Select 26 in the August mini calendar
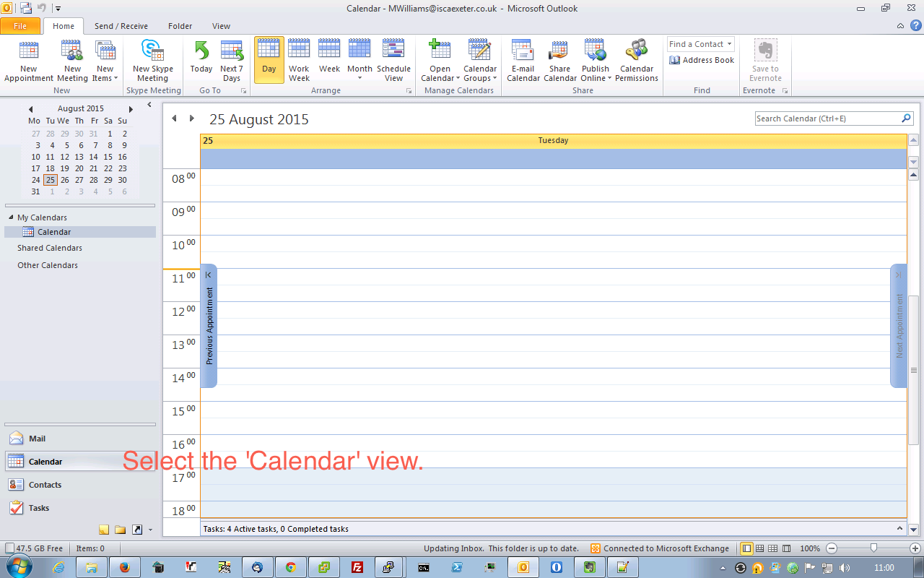This screenshot has height=578, width=924. [65, 180]
